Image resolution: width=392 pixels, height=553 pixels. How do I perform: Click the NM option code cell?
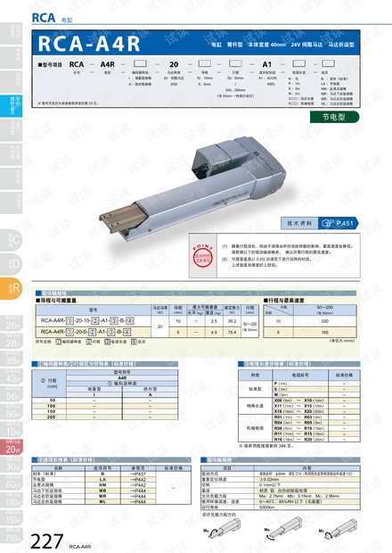[x=102, y=485]
